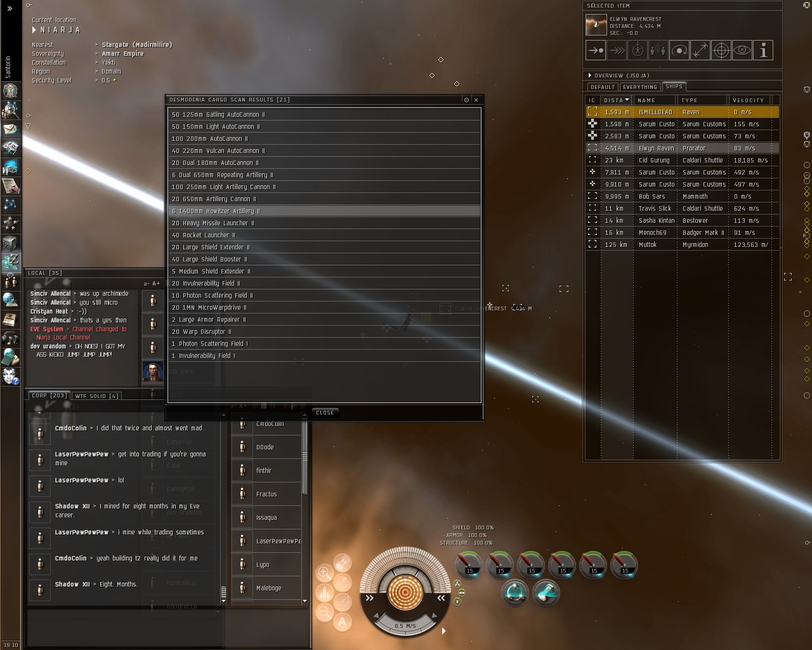The height and width of the screenshot is (650, 812).
Task: Open the Corp [203] chat tab
Action: click(49, 395)
